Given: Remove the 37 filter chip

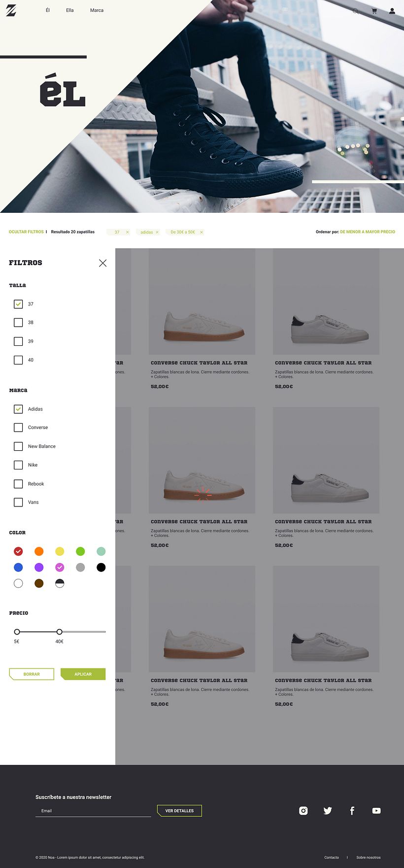Looking at the screenshot, I should point(127,232).
